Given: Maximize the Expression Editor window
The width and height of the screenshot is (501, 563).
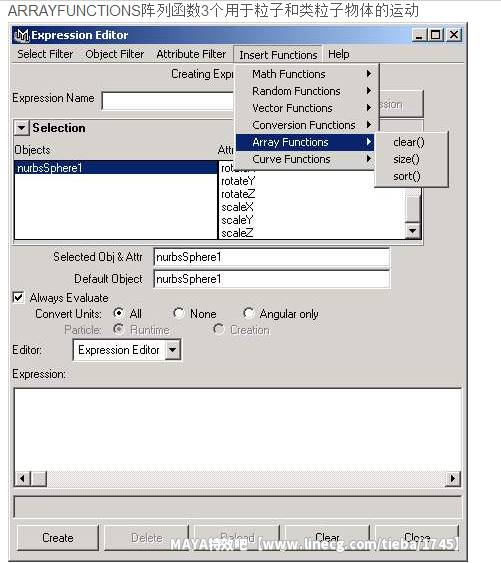Looking at the screenshot, I should click(x=436, y=35).
